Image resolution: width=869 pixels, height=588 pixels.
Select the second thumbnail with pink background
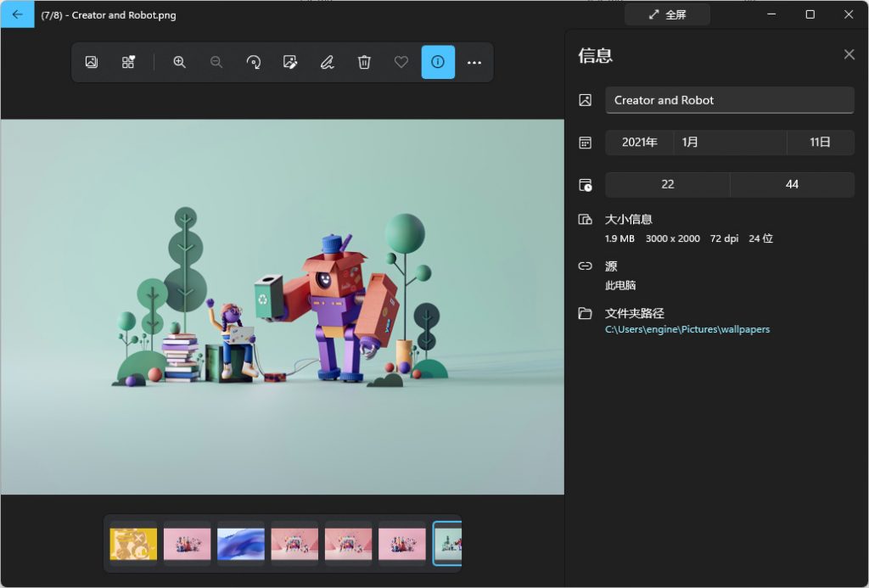(187, 544)
